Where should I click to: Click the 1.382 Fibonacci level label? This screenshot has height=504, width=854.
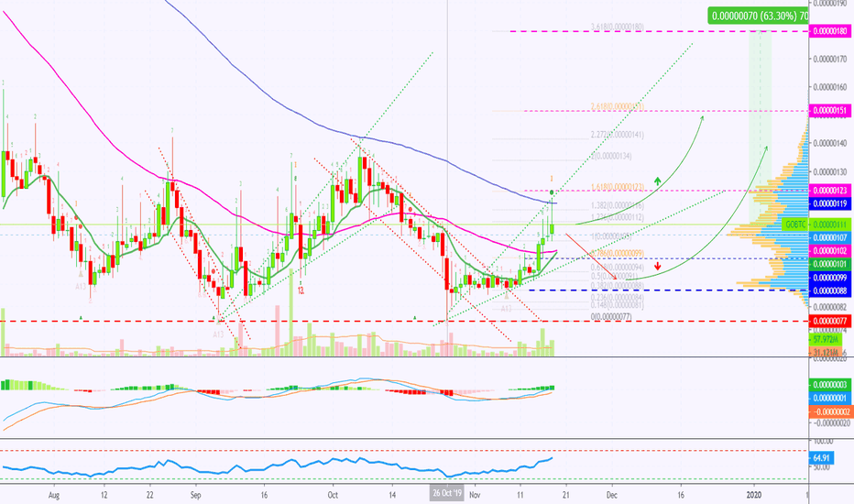[x=617, y=205]
